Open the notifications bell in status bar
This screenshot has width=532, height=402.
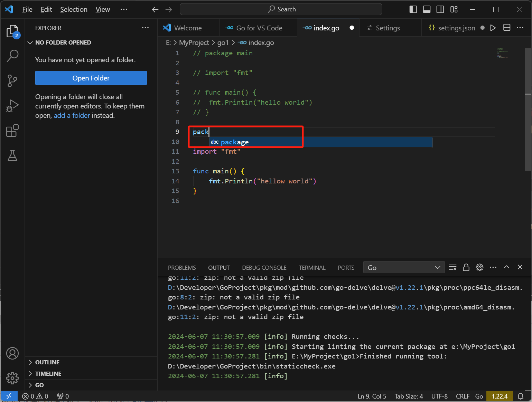[x=521, y=396]
